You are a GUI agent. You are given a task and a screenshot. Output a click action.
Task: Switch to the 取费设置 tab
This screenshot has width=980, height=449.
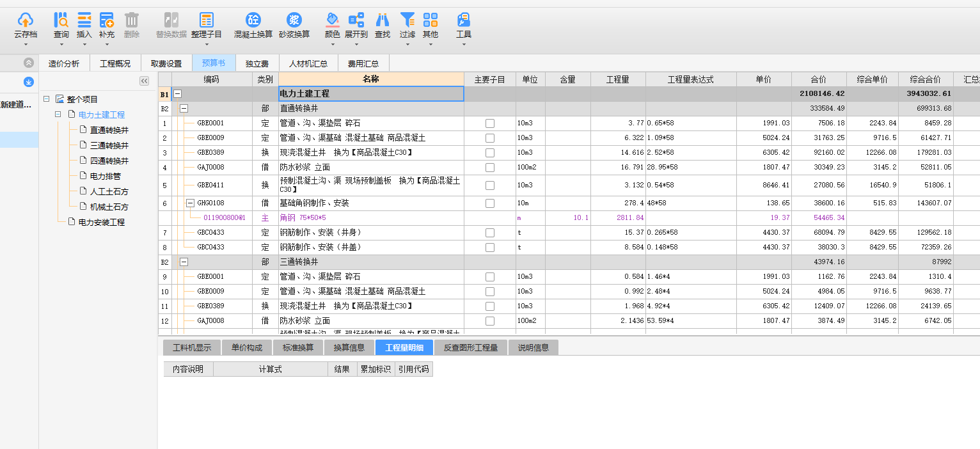pyautogui.click(x=166, y=63)
